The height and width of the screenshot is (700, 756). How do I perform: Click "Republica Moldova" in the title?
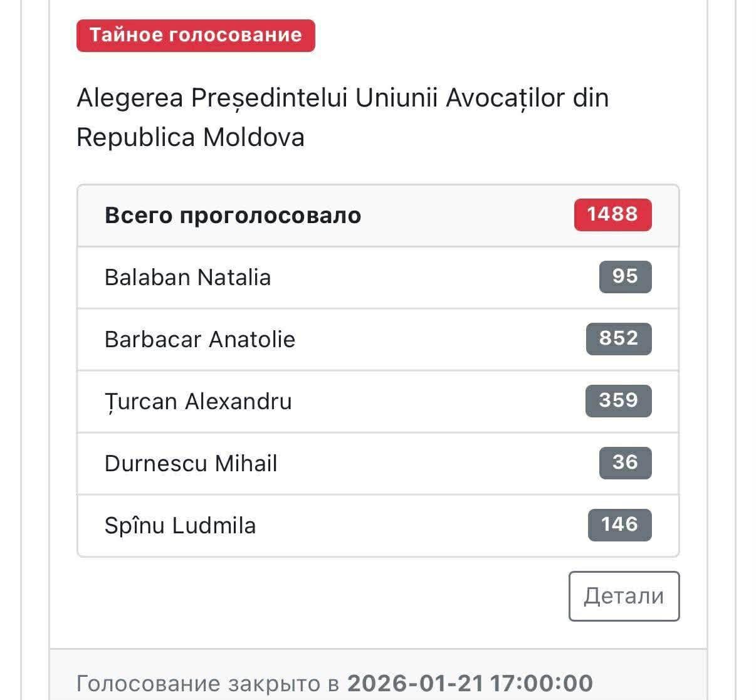[x=190, y=137]
